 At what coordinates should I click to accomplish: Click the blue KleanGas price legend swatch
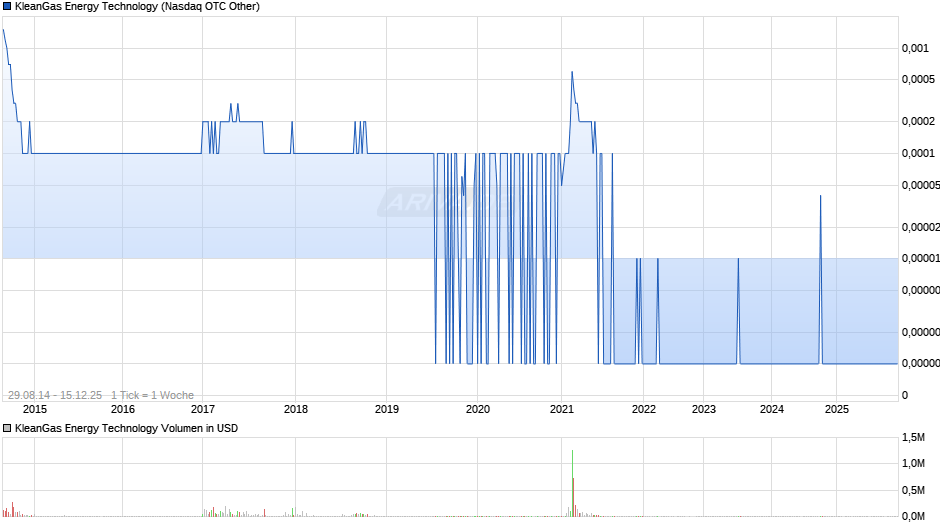coord(7,7)
